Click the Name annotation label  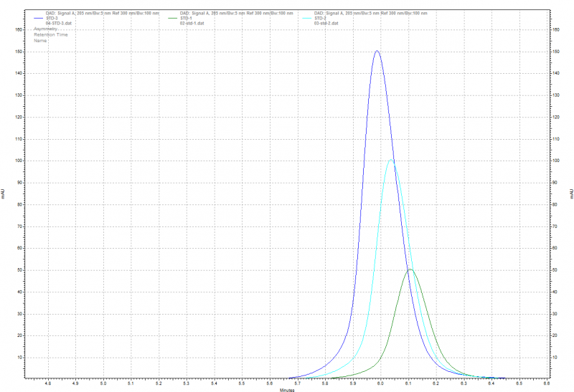pos(40,40)
